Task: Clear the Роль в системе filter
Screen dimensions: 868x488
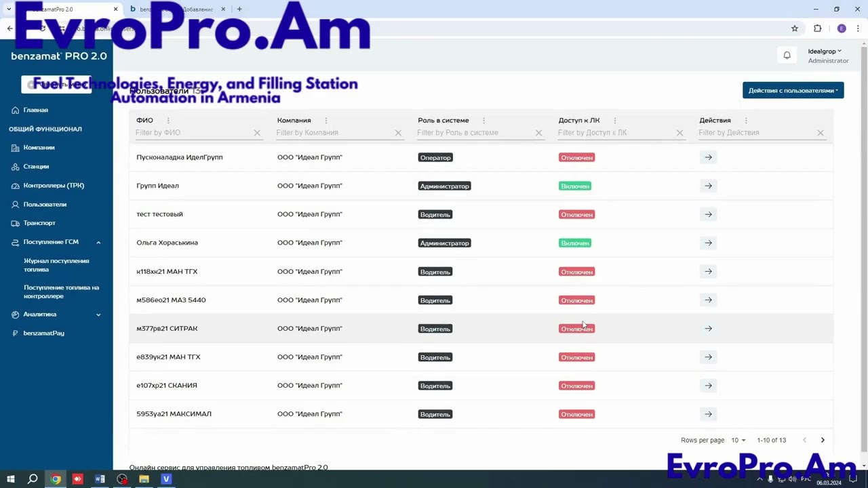Action: pos(538,133)
